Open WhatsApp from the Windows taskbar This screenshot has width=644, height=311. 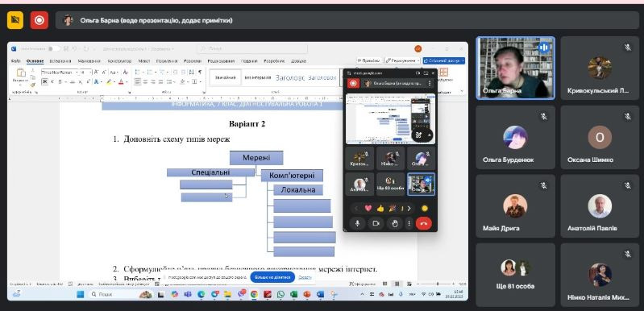tap(280, 294)
